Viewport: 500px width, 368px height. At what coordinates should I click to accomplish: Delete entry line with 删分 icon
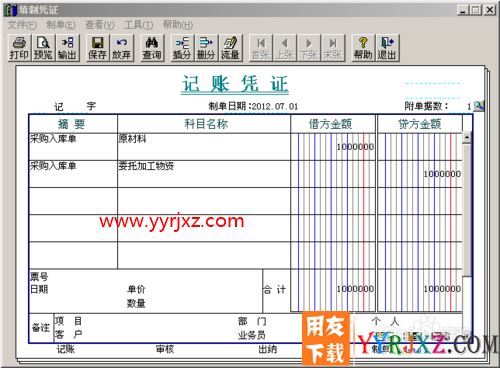[206, 48]
